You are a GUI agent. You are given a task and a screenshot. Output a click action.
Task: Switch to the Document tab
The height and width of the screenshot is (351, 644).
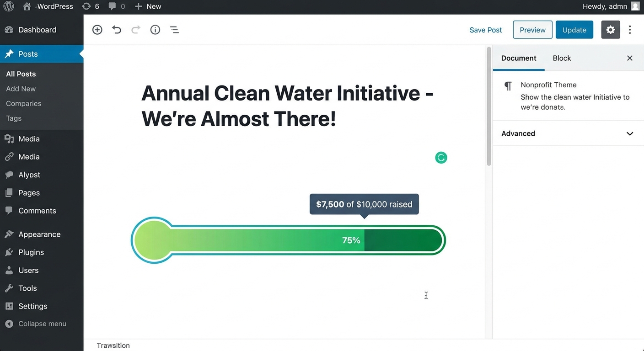tap(519, 58)
